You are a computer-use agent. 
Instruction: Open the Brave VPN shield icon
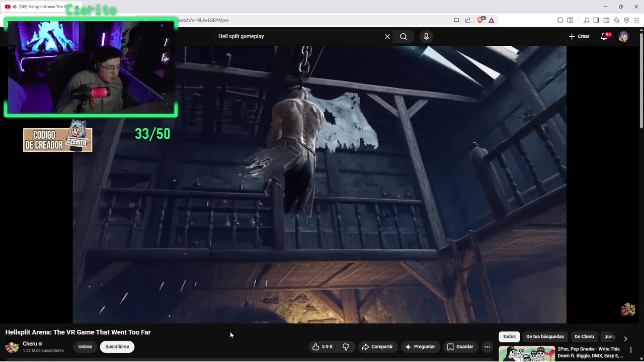[626, 20]
